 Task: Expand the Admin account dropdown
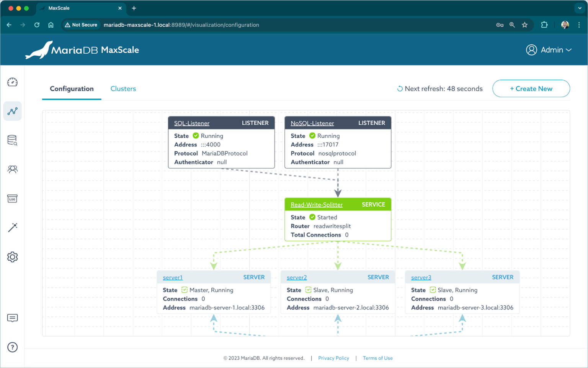(x=549, y=49)
